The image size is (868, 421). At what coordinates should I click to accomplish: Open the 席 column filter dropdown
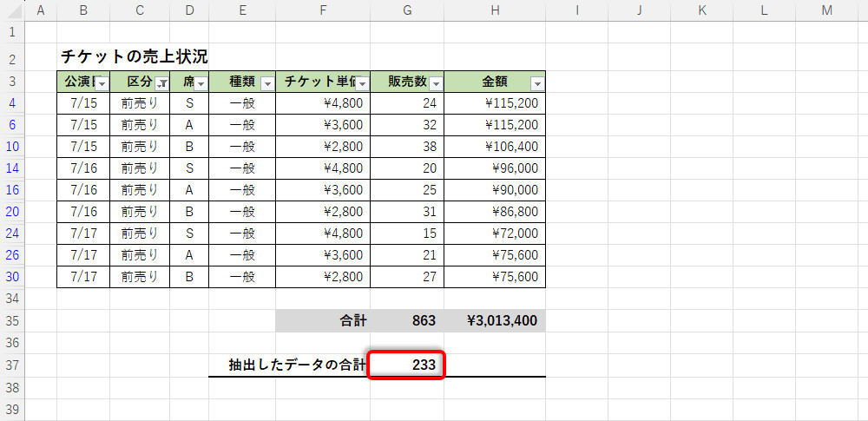(201, 83)
